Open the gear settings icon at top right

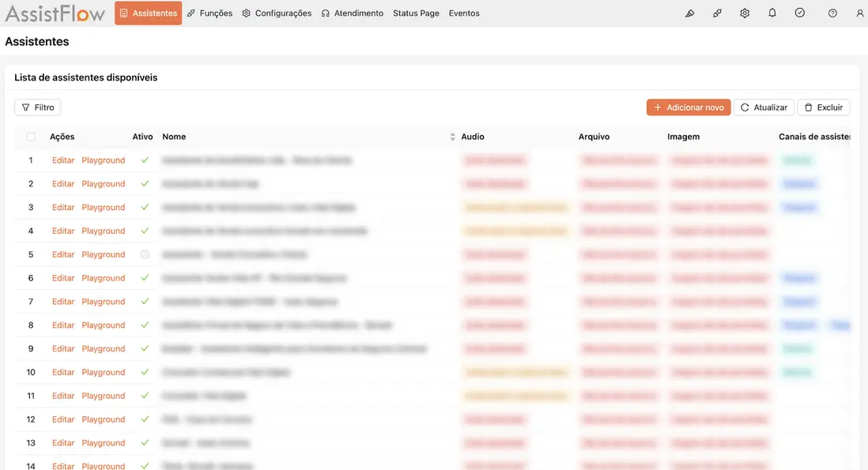745,13
